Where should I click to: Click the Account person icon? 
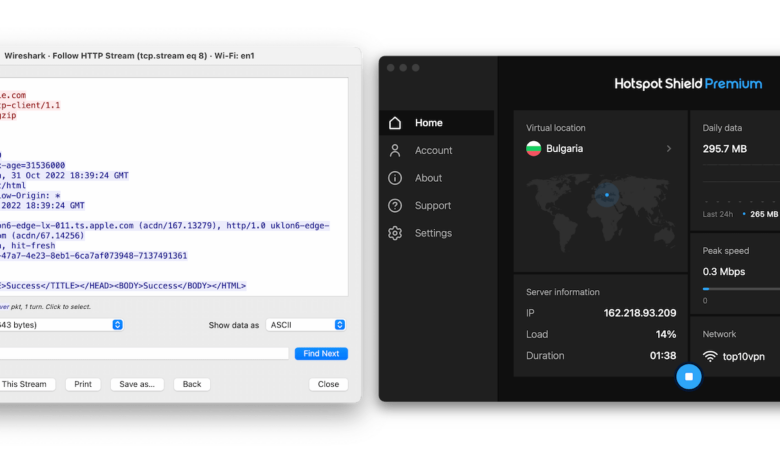(x=395, y=150)
